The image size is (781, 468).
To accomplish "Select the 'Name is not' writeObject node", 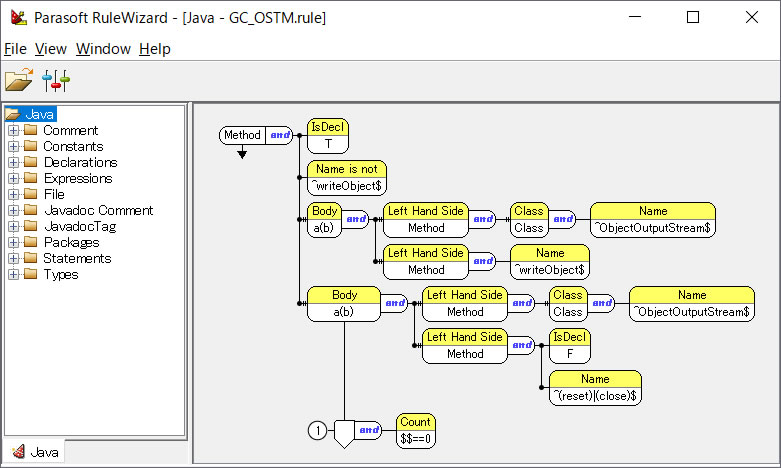I will [347, 177].
